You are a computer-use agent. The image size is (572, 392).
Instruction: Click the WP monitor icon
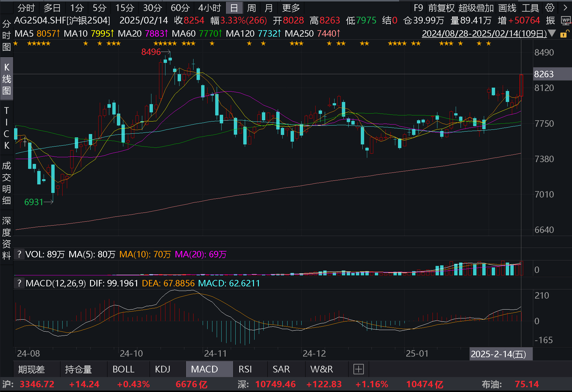click(566, 20)
